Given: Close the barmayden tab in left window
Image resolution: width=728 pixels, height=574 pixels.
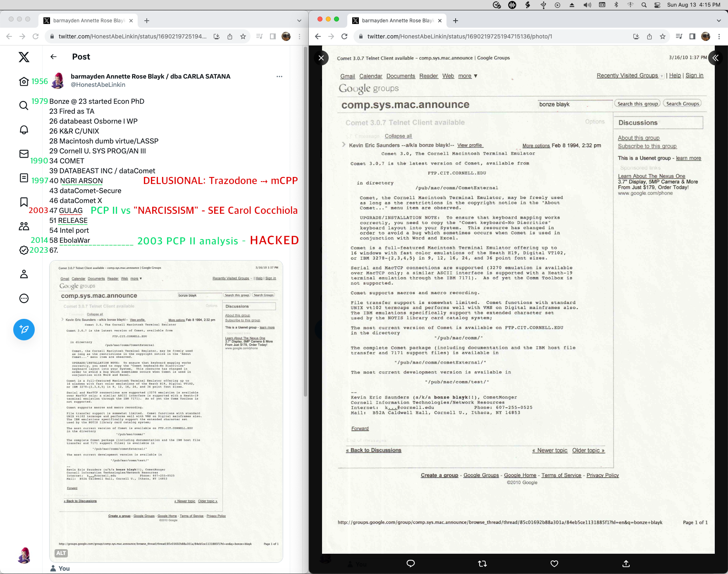Looking at the screenshot, I should click(131, 21).
